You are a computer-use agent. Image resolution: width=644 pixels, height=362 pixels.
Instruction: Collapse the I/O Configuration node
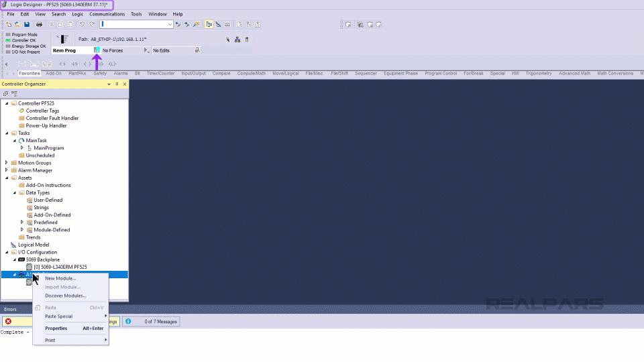pyautogui.click(x=7, y=253)
